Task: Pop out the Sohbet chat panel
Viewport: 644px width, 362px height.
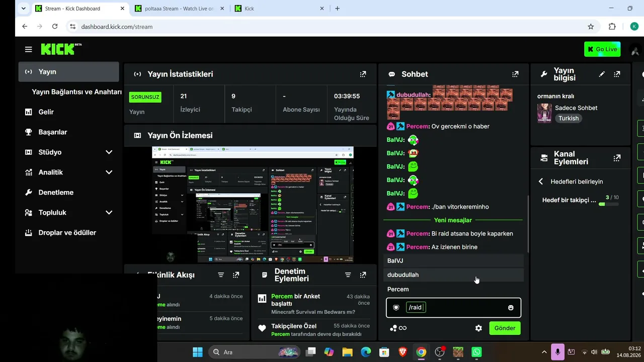Action: click(x=515, y=74)
